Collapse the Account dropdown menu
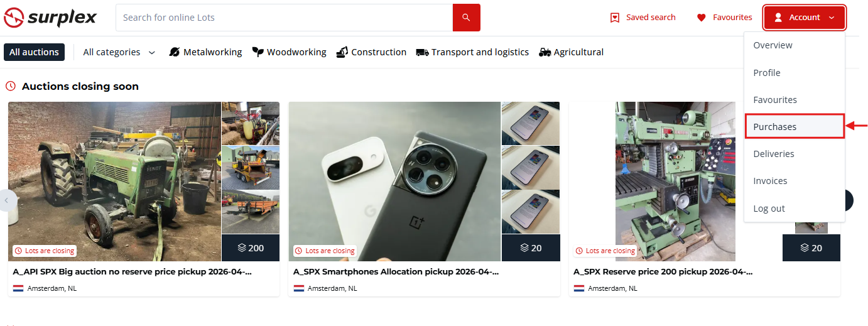The image size is (868, 326). tap(805, 18)
